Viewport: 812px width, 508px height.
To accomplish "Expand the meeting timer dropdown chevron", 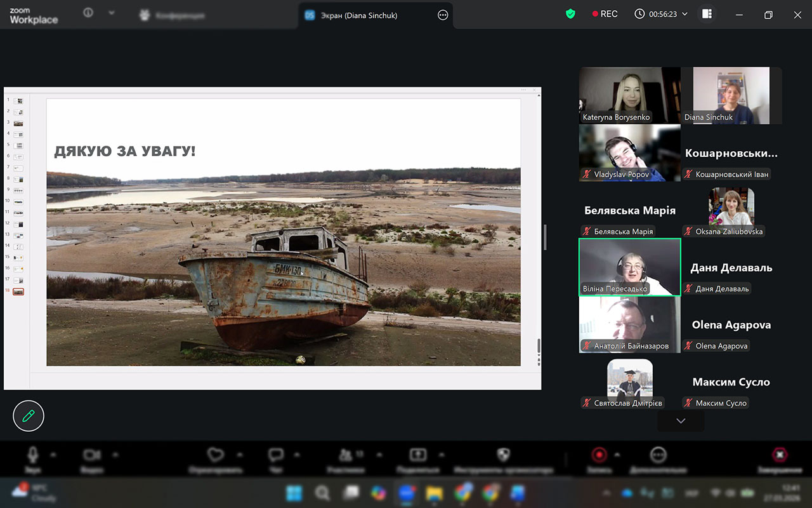I will click(684, 14).
